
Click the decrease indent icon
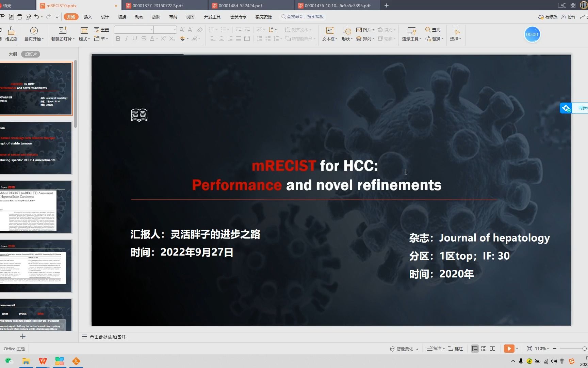pos(239,30)
